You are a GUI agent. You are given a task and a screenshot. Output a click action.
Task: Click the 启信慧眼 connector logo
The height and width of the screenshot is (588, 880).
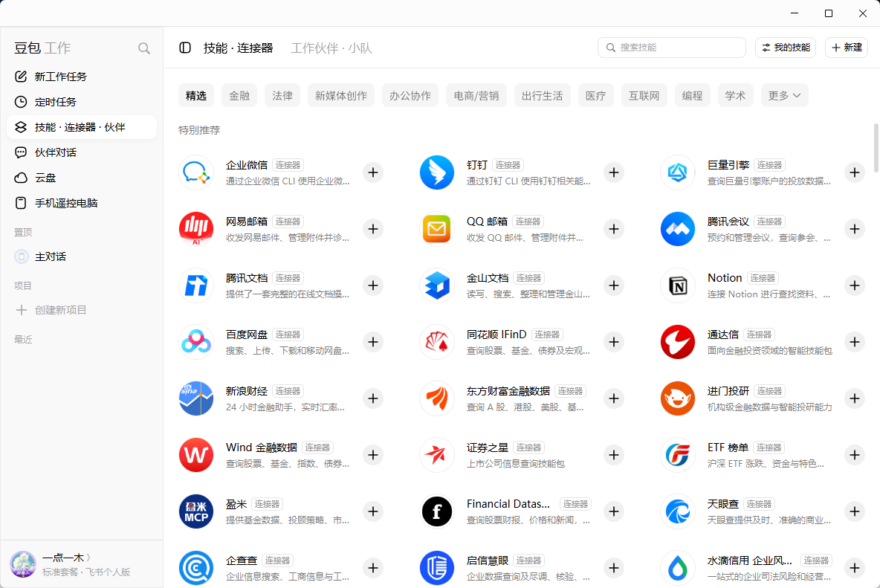click(x=436, y=568)
